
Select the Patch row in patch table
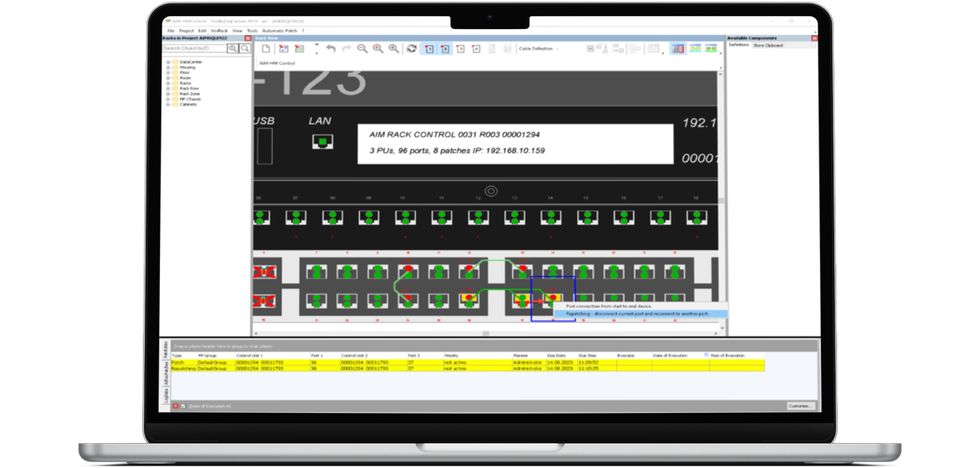click(x=467, y=363)
